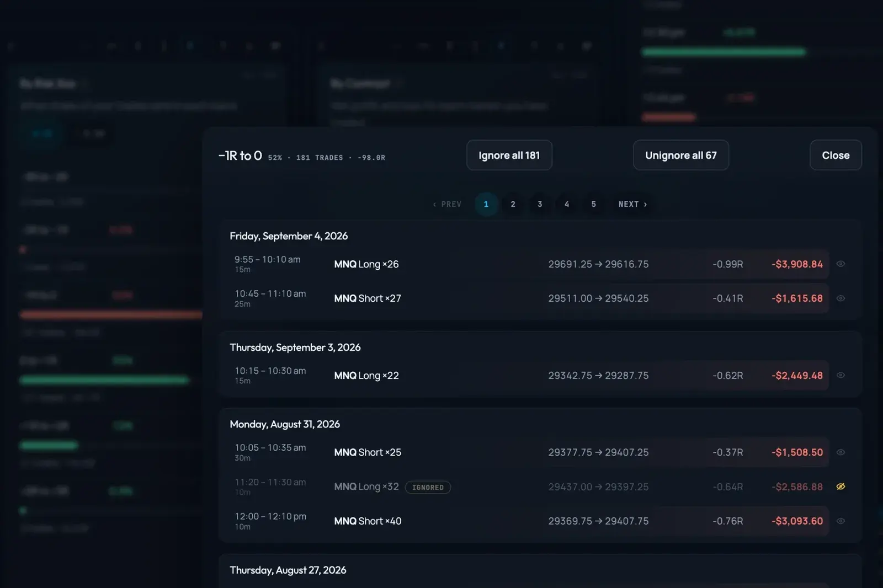
Task: Click the -$2,449.48 loss value
Action: click(x=797, y=376)
